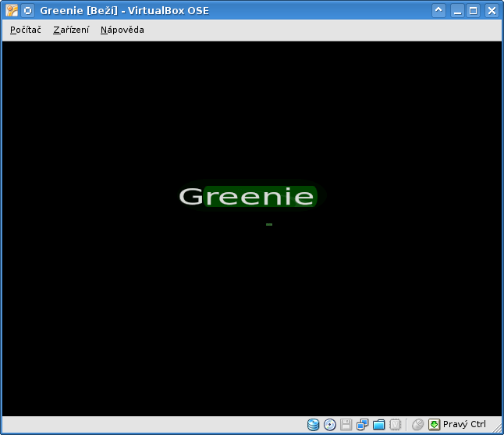The height and width of the screenshot is (435, 504).
Task: Click the Pravý Ctrl host key label
Action: point(464,424)
